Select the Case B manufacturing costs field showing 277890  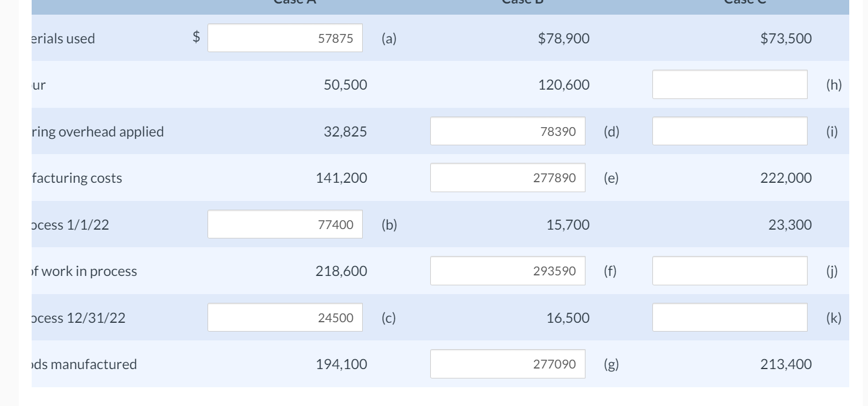click(x=508, y=177)
